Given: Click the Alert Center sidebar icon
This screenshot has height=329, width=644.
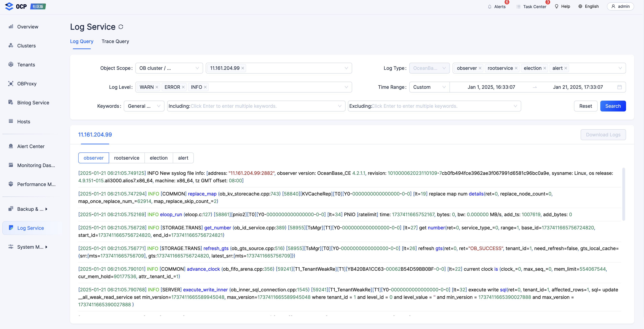Looking at the screenshot, I should pyautogui.click(x=11, y=146).
